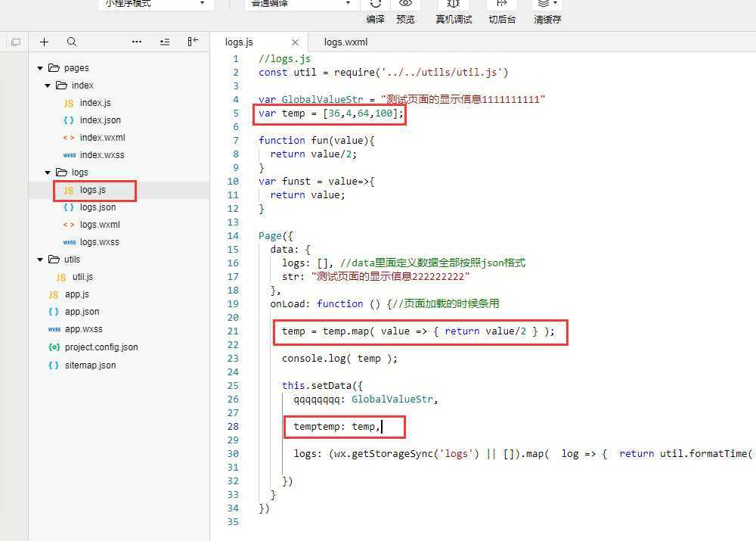Hide the file tree panel icon
This screenshot has height=541, width=756.
click(192, 42)
